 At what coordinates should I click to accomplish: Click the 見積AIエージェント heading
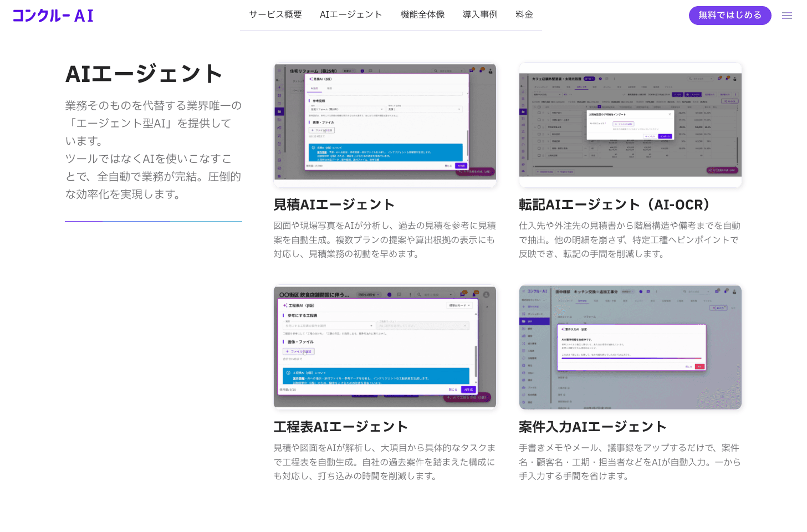(x=334, y=204)
